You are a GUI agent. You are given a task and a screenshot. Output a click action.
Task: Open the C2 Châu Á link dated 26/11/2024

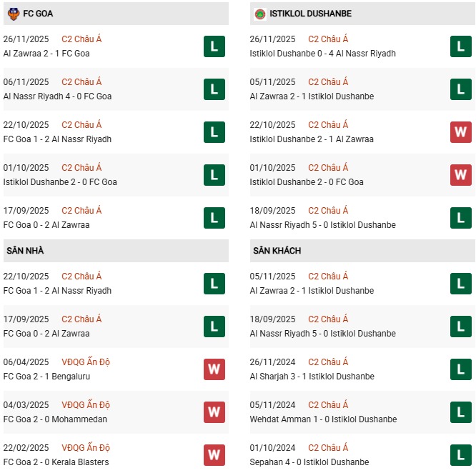(328, 362)
